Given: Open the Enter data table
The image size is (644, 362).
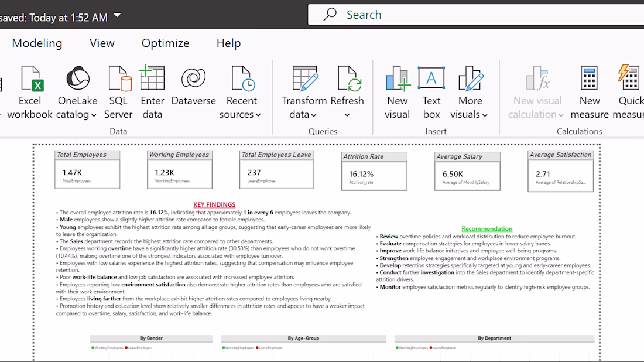Looking at the screenshot, I should (152, 93).
